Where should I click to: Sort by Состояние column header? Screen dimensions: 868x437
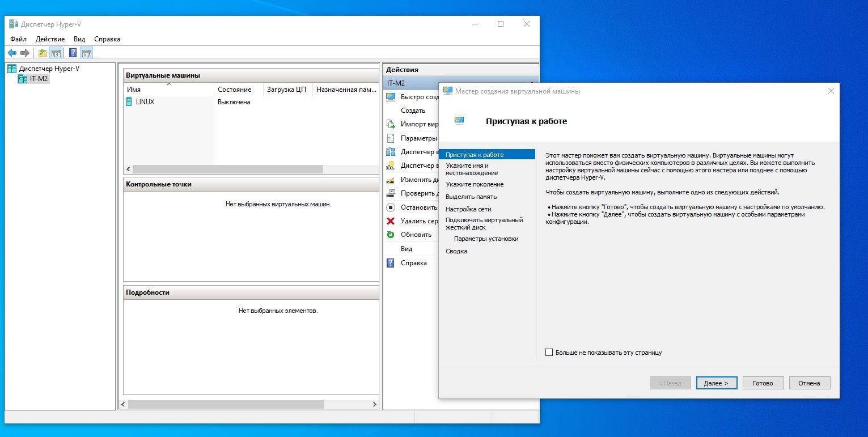tap(239, 90)
